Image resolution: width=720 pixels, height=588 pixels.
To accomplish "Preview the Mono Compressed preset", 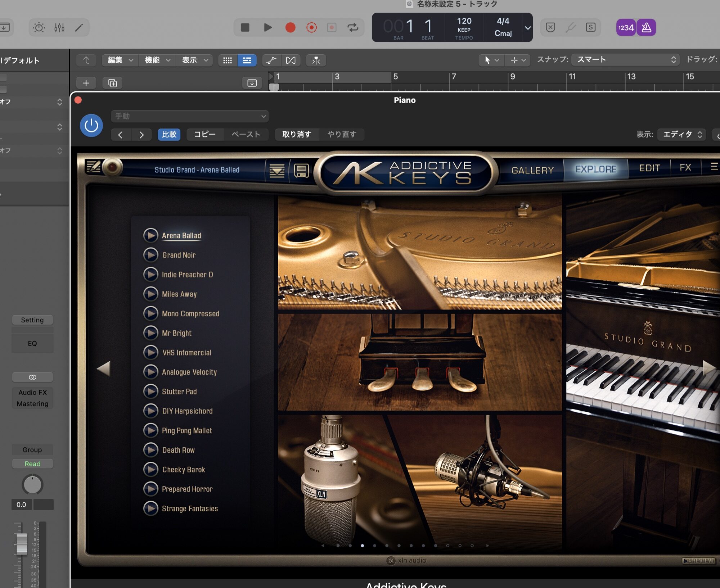I will pos(151,313).
